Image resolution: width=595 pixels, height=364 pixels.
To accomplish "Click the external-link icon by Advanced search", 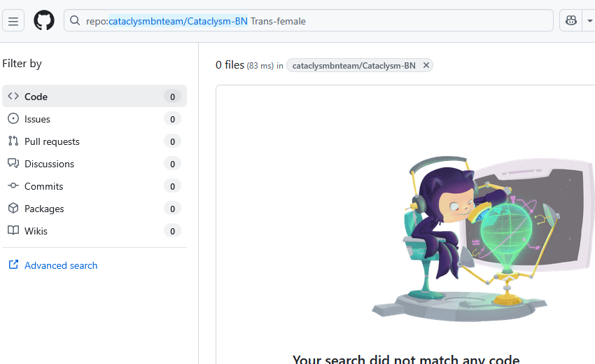I will coord(13,265).
